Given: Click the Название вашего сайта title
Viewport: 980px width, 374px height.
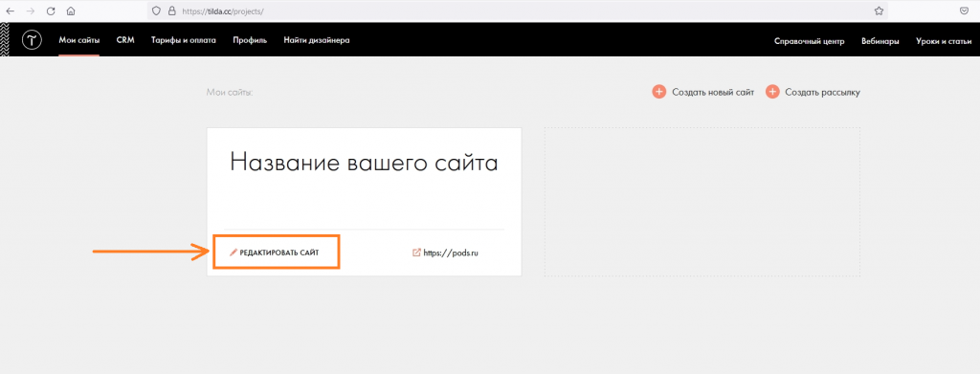Looking at the screenshot, I should 365,163.
